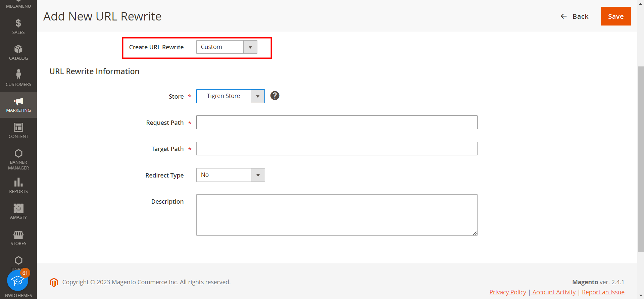Expand the Create URL Rewrite dropdown
The width and height of the screenshot is (644, 299).
(227, 47)
